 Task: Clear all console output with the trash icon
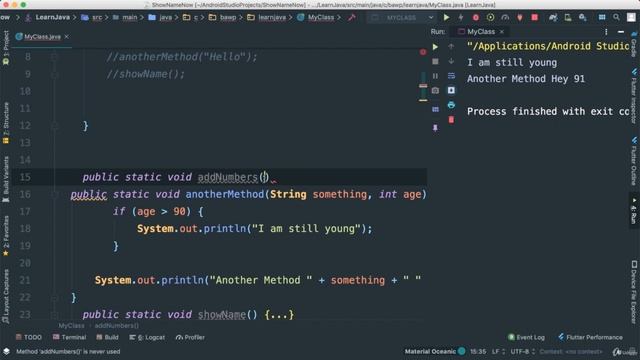[451, 120]
